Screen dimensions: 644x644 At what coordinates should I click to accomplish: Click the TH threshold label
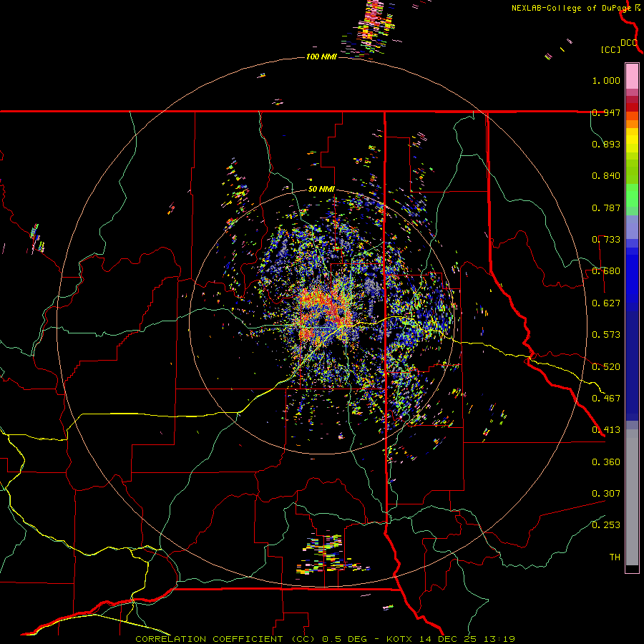(615, 557)
